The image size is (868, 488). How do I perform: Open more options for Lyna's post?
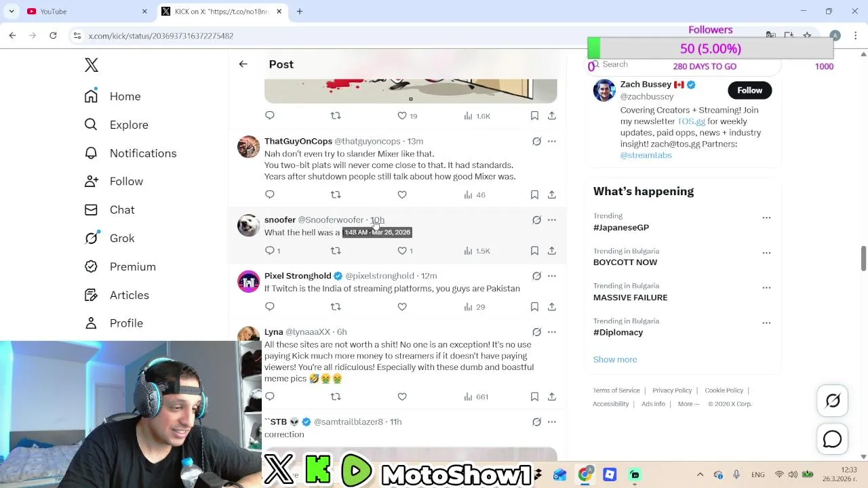click(552, 332)
